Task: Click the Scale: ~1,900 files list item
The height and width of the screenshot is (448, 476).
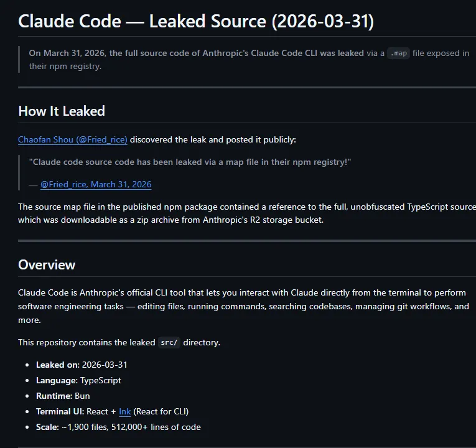Action: pos(118,427)
